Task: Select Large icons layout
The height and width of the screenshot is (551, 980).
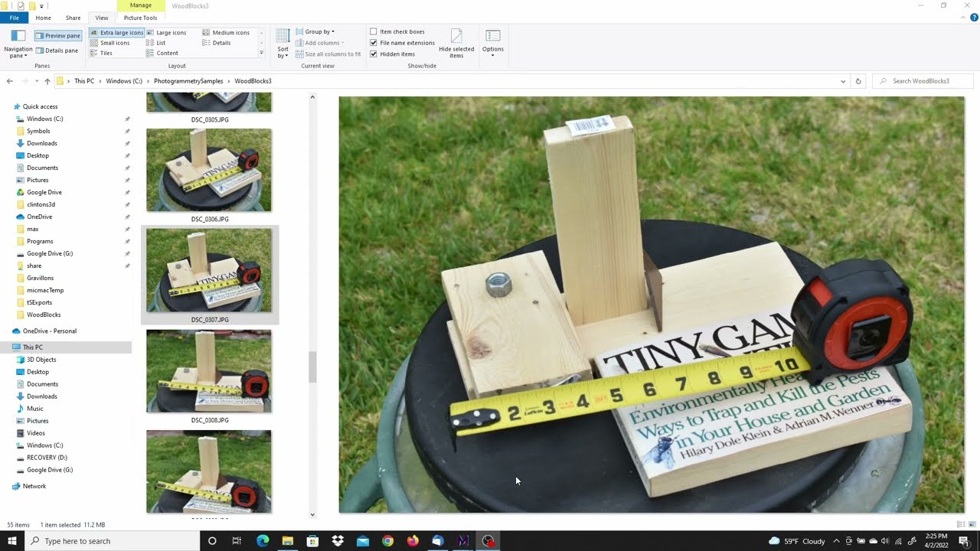Action: 167,33
